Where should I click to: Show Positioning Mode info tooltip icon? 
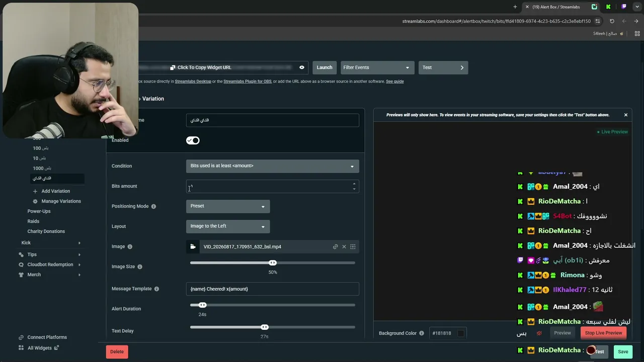pyautogui.click(x=153, y=206)
